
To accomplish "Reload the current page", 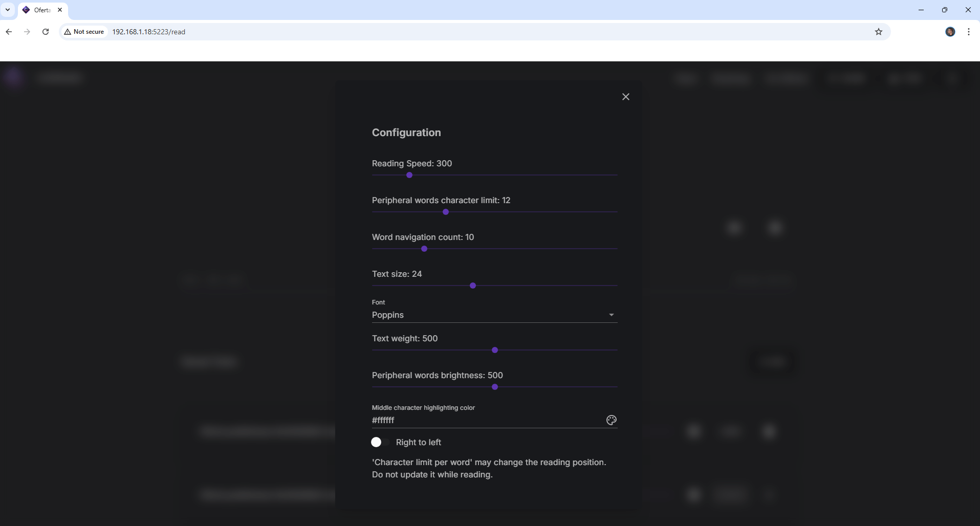I will [x=46, y=32].
